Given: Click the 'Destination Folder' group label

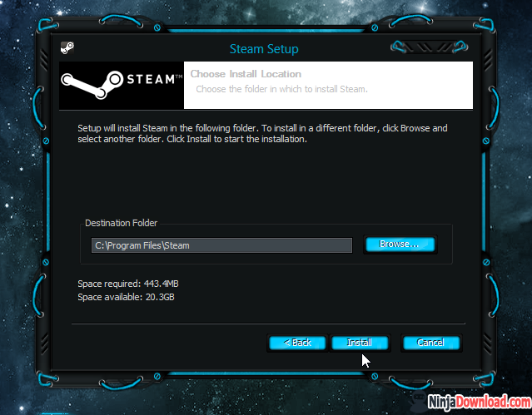Looking at the screenshot, I should [x=121, y=223].
